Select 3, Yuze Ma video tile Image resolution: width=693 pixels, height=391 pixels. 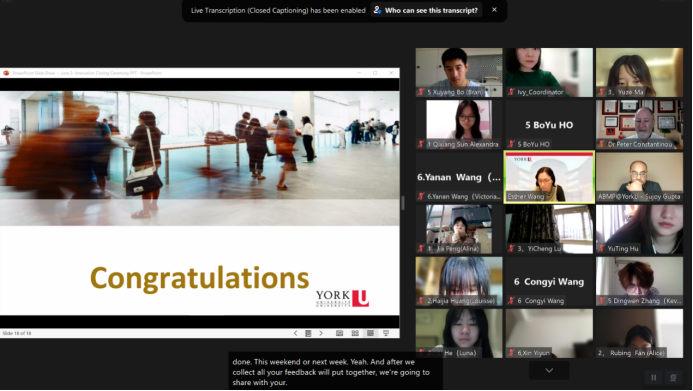[640, 72]
